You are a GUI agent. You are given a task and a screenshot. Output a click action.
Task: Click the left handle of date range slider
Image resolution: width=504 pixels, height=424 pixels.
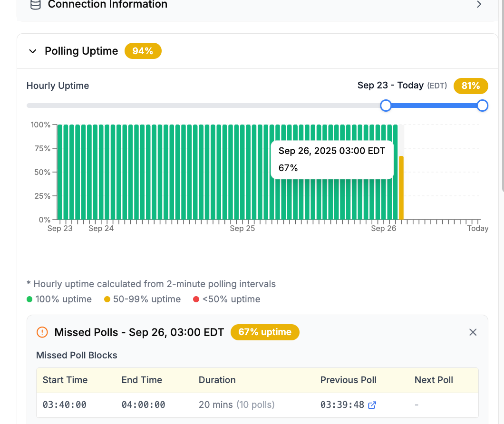(386, 106)
